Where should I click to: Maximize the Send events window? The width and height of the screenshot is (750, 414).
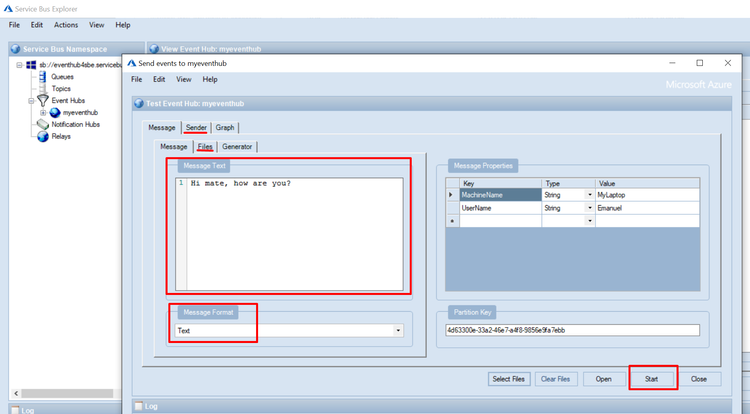click(700, 63)
